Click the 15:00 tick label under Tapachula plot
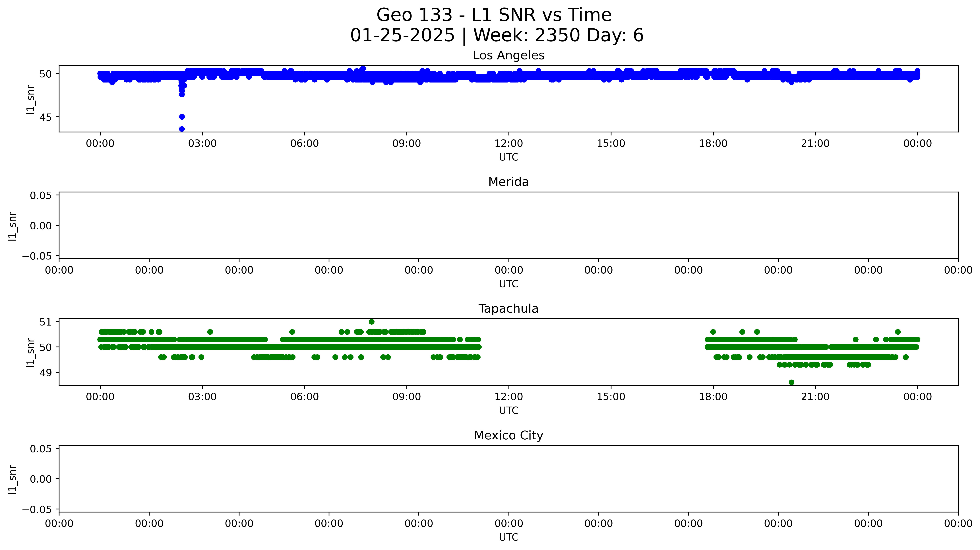Image resolution: width=980 pixels, height=550 pixels. [x=611, y=397]
